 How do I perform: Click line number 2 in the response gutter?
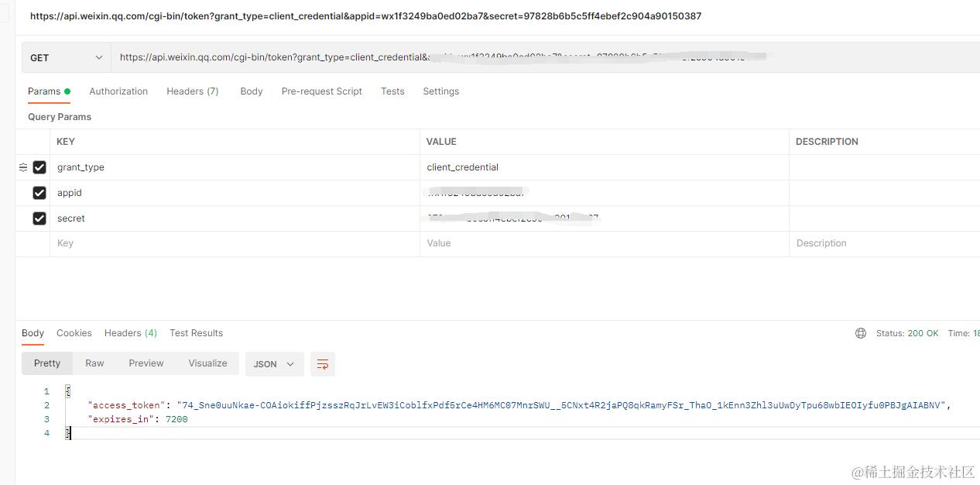[46, 405]
